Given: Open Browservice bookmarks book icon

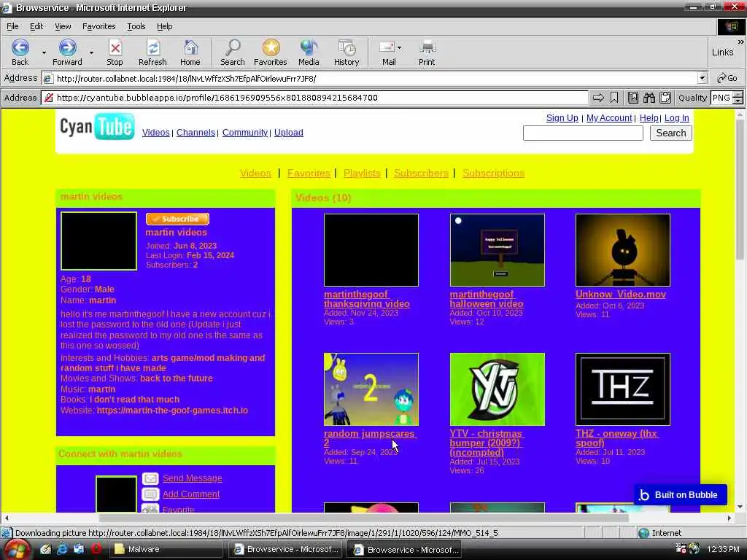Looking at the screenshot, I should pyautogui.click(x=633, y=98).
